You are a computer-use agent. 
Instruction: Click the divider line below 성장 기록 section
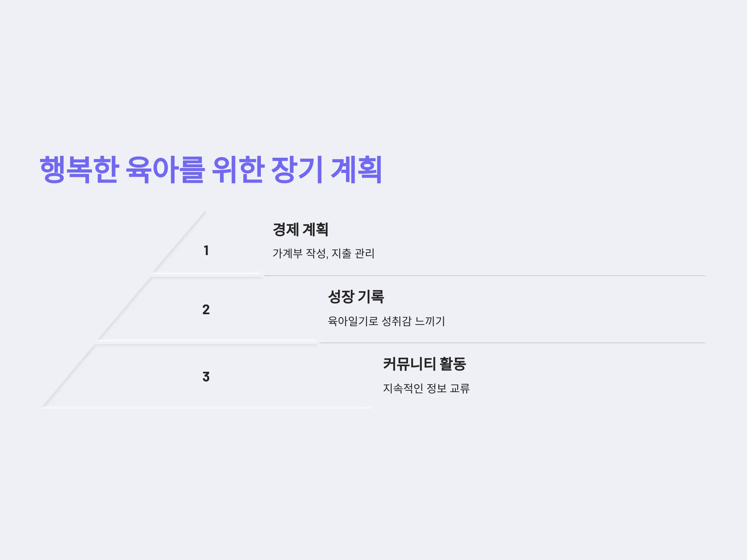pyautogui.click(x=512, y=343)
